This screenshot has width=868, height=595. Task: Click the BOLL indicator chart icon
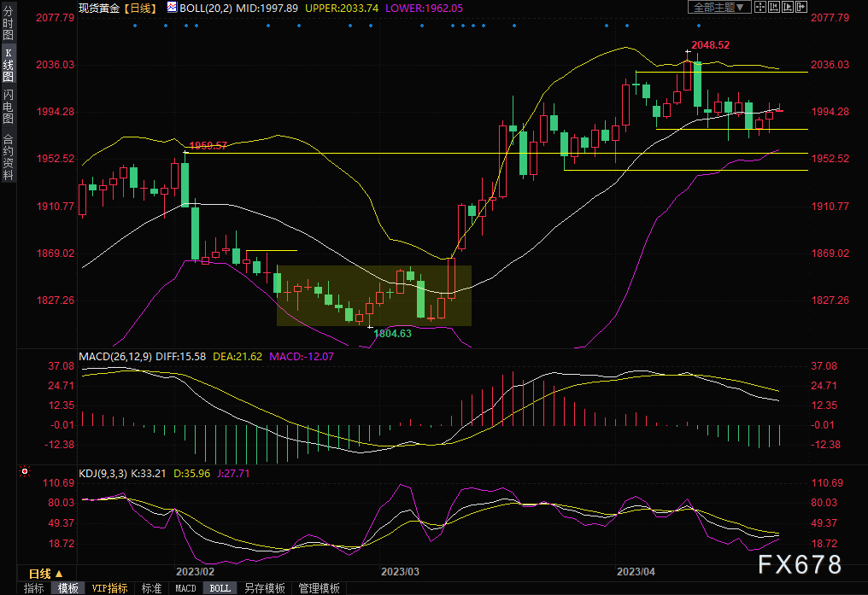(172, 8)
